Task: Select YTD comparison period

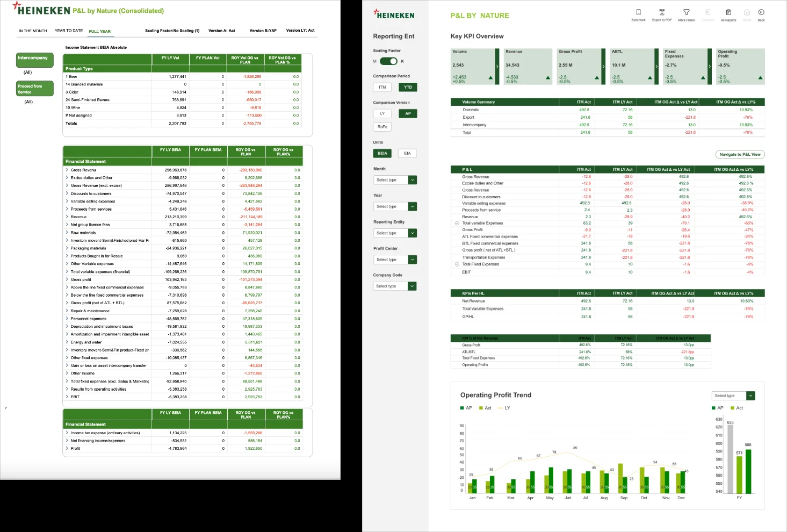Action: point(408,87)
